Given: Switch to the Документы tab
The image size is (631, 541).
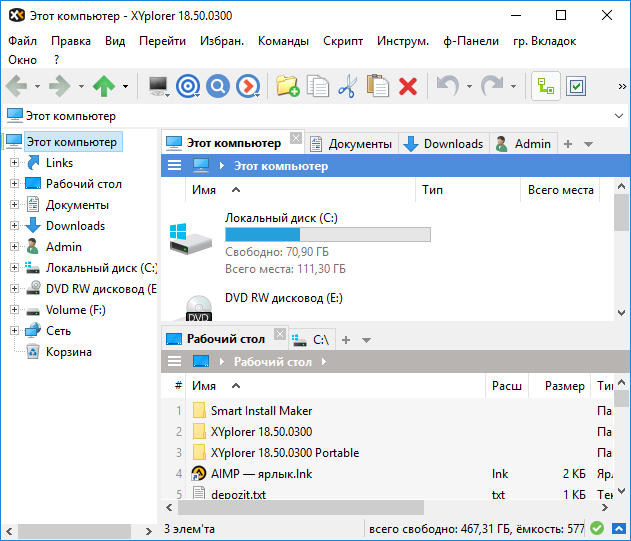Looking at the screenshot, I should point(351,144).
